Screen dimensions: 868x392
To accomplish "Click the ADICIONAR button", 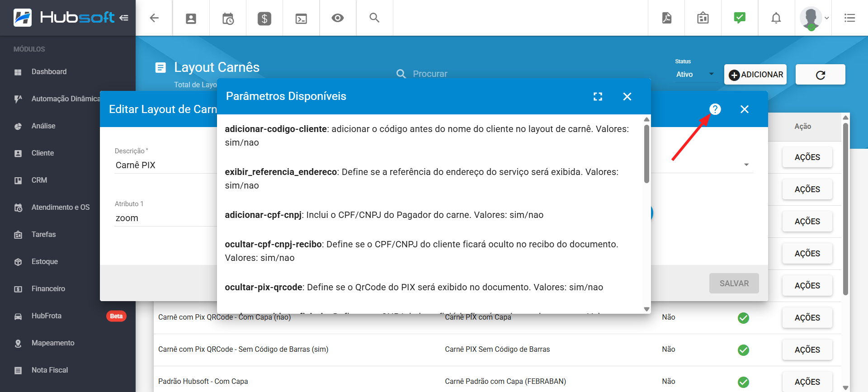I will tap(755, 75).
